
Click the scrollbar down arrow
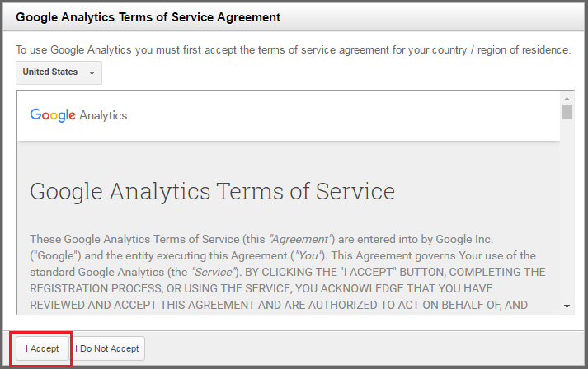pos(567,306)
